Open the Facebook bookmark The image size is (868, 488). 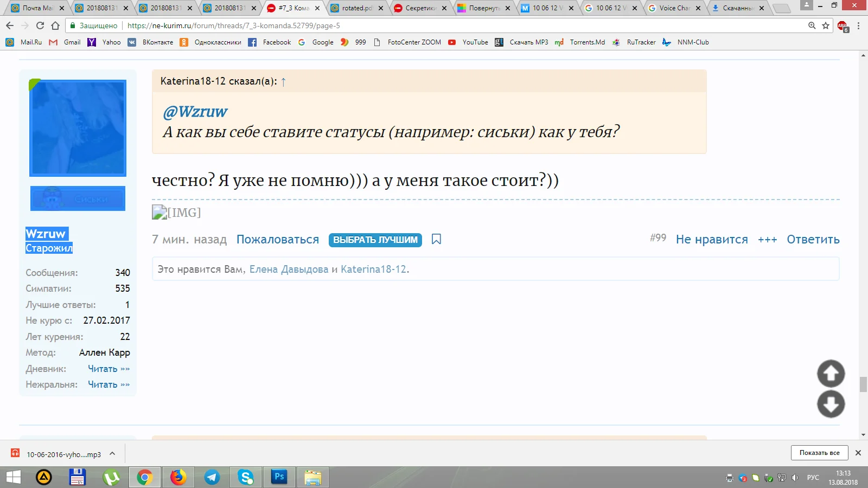tap(270, 42)
